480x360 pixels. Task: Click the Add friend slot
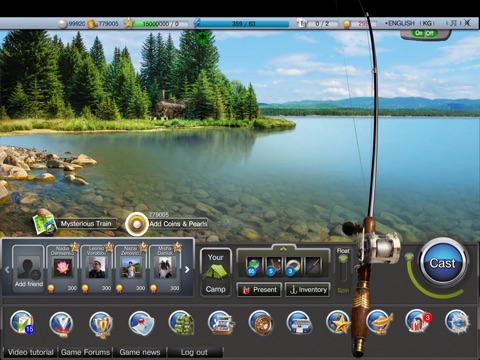tap(29, 269)
